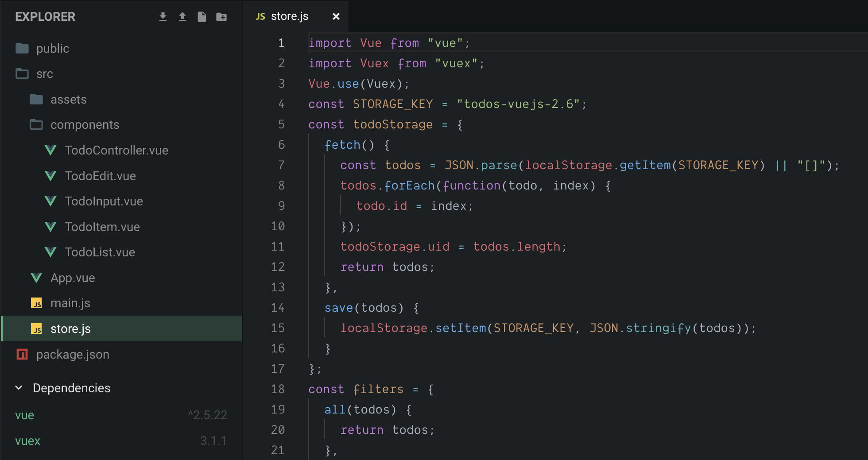Click line number 18 in the gutter
The width and height of the screenshot is (868, 460).
click(x=278, y=389)
